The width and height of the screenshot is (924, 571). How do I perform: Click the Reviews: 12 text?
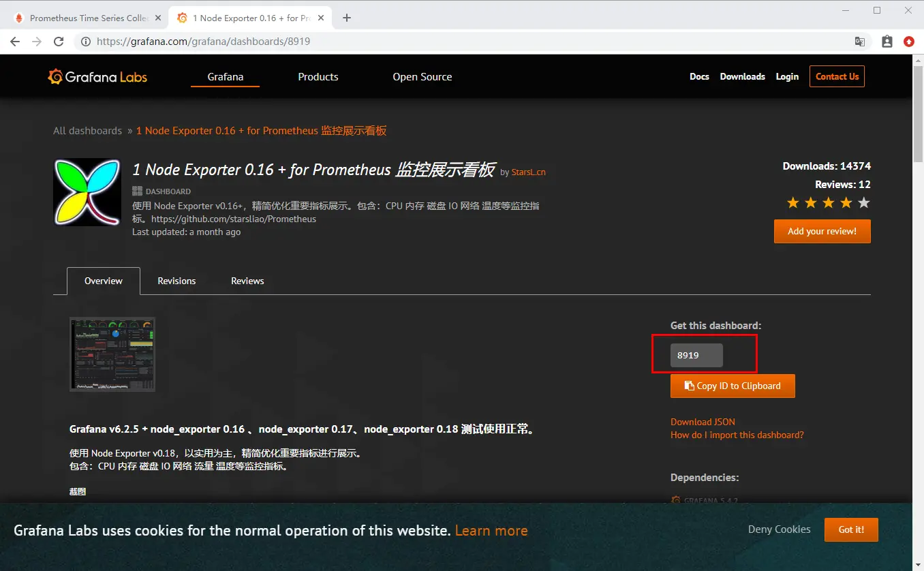(843, 185)
